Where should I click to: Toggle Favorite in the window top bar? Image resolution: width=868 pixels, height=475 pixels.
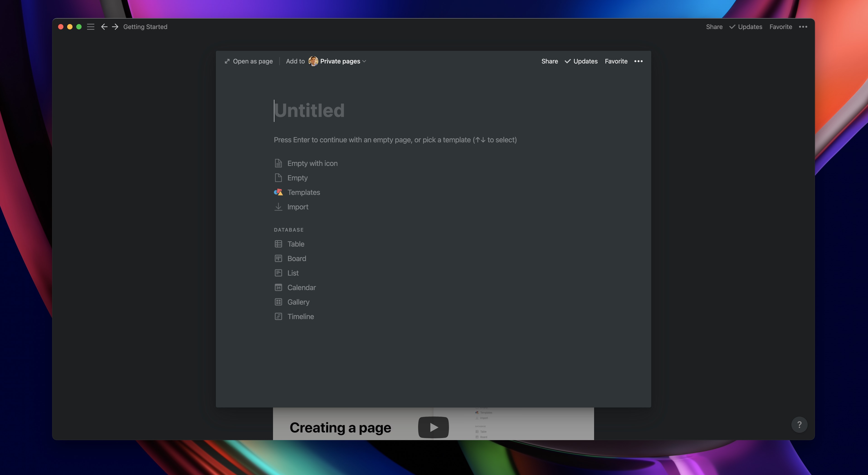click(x=780, y=27)
